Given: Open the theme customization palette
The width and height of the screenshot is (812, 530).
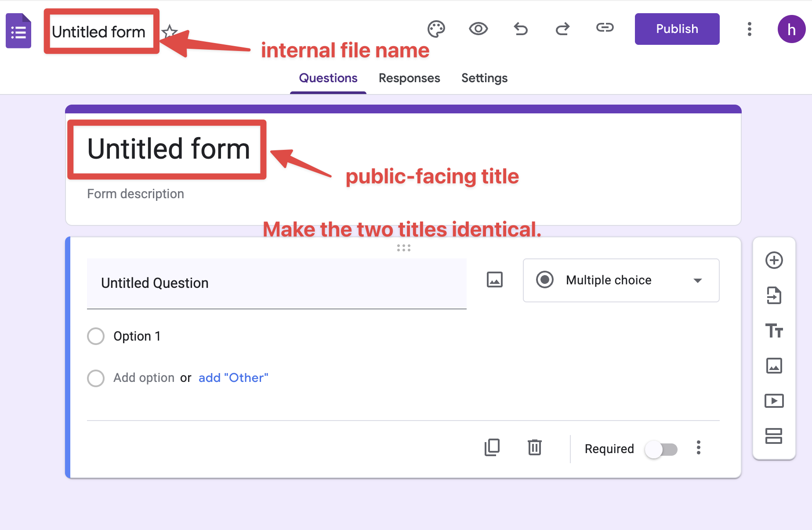Looking at the screenshot, I should (x=435, y=29).
